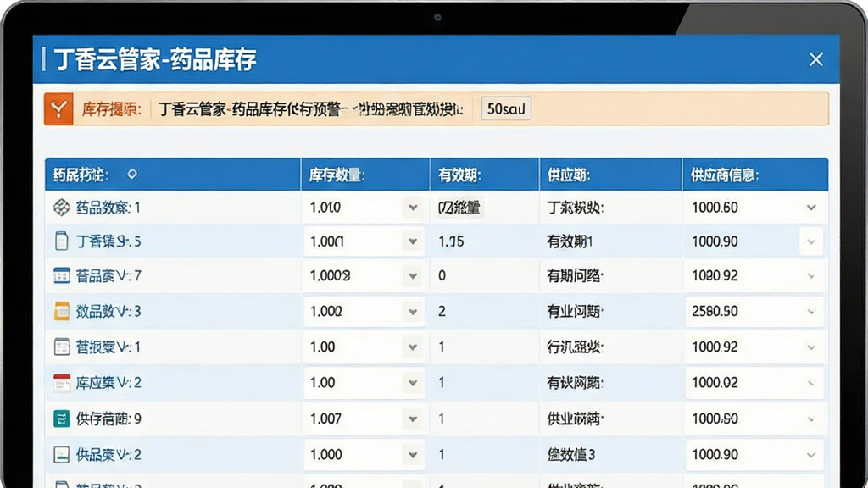Select the row name 药品效察: 1
868x488 pixels.
108,208
